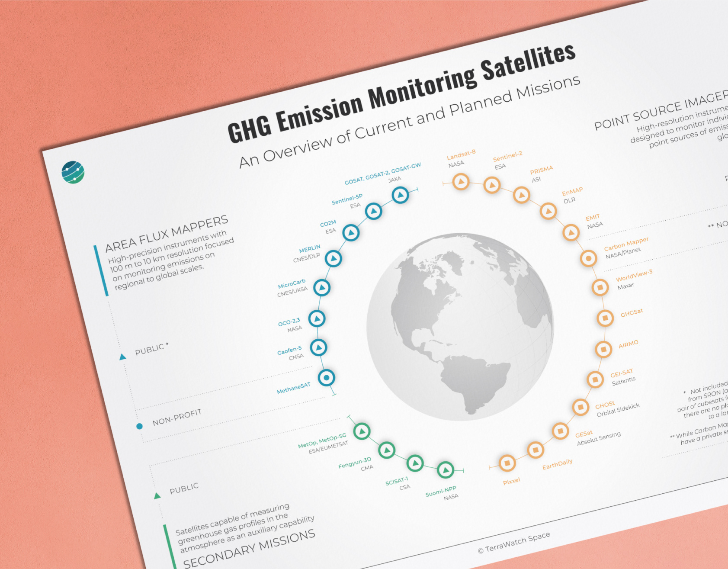Select the EnMAP orange marker
The height and width of the screenshot is (569, 728).
[x=548, y=212]
